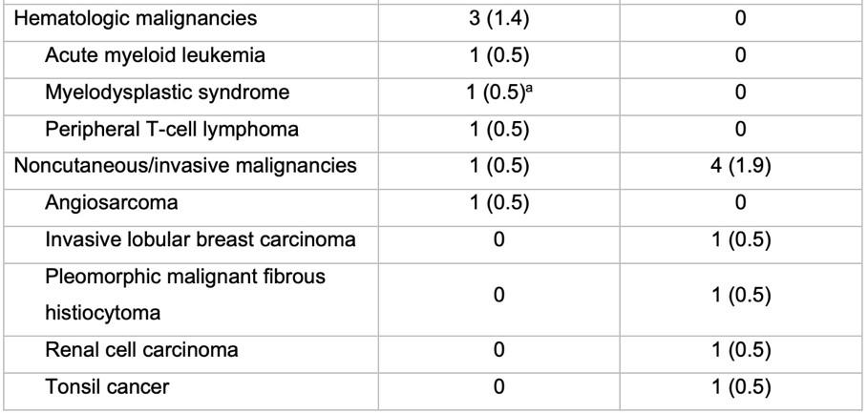Click the 3 (1.4) value cell

click(x=498, y=19)
